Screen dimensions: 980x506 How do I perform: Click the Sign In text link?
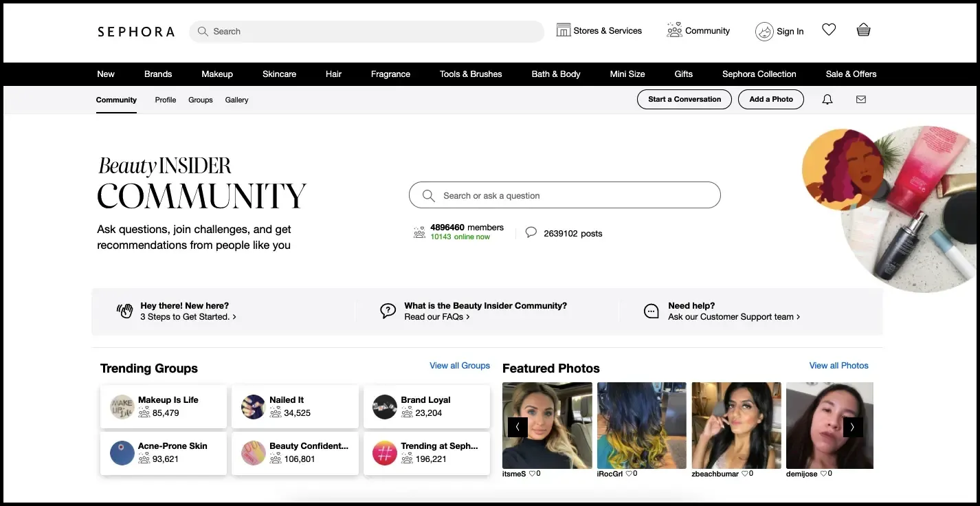pyautogui.click(x=790, y=32)
